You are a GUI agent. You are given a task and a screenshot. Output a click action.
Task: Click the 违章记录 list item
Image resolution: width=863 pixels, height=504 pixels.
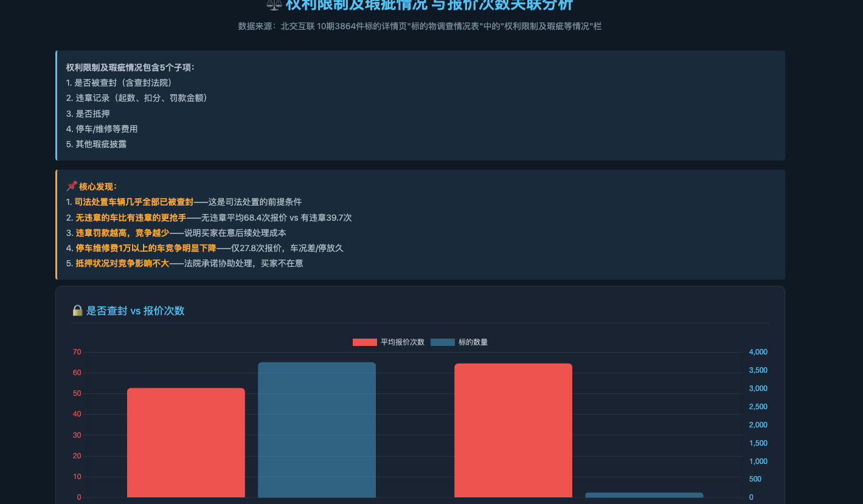(137, 98)
